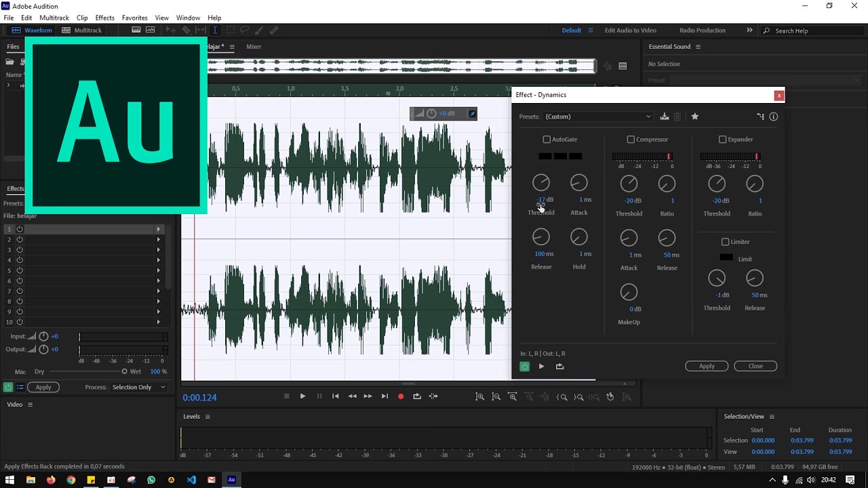The width and height of the screenshot is (868, 488).
Task: Delete the Dynamics preset with trash icon
Action: (677, 117)
